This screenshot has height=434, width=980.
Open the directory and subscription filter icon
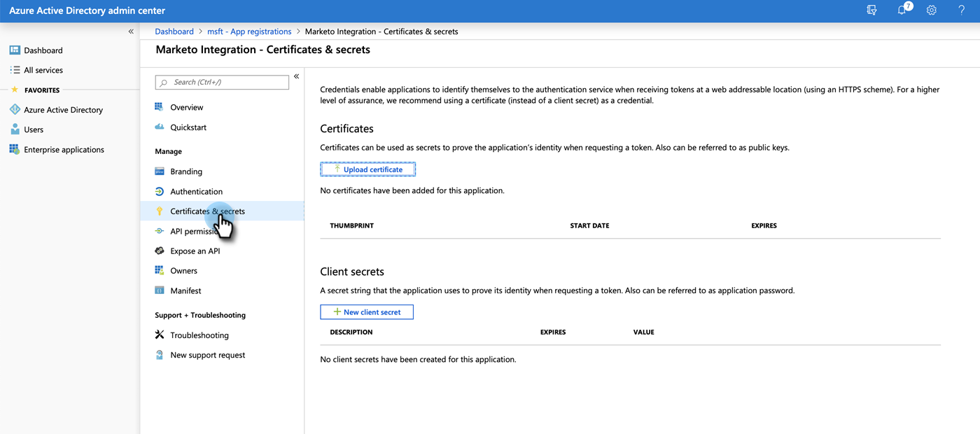pos(871,10)
